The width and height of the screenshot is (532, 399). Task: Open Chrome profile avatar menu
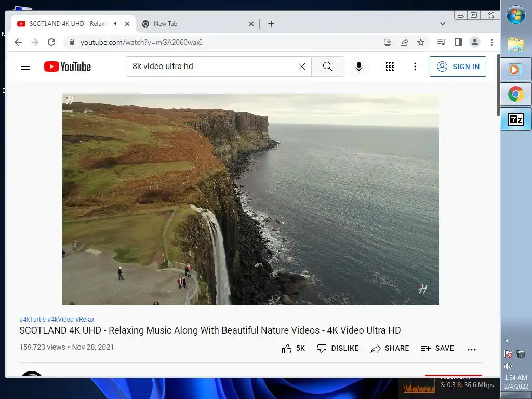tap(475, 42)
